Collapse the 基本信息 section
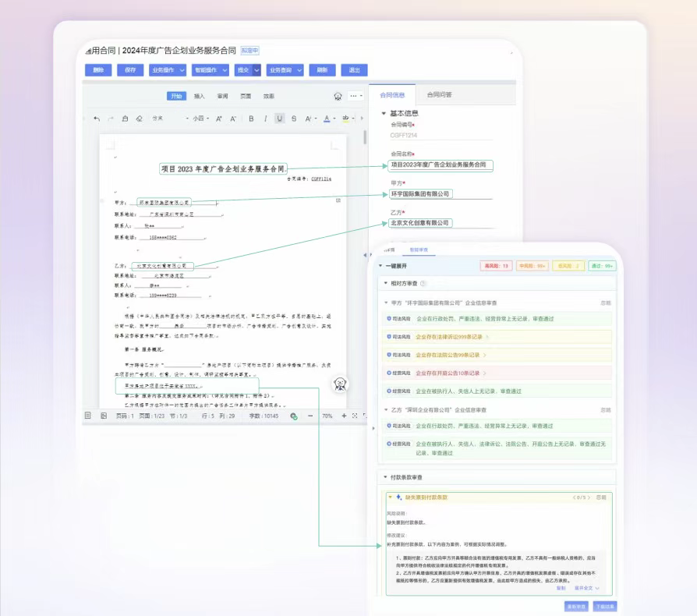Viewport: 697px width, 616px height. pyautogui.click(x=384, y=113)
